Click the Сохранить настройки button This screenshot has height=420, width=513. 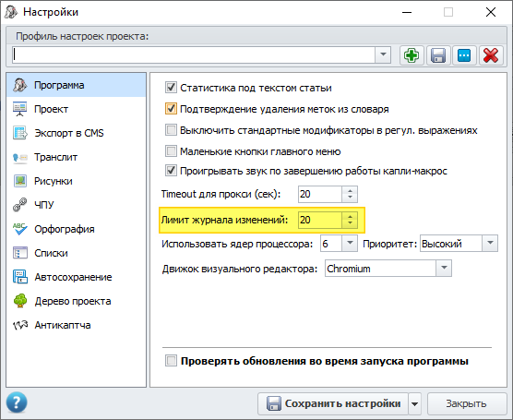tap(333, 403)
